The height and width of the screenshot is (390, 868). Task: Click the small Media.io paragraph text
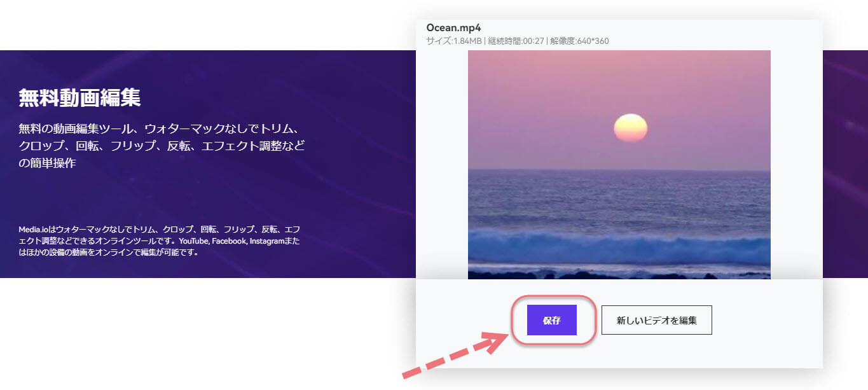pyautogui.click(x=159, y=240)
